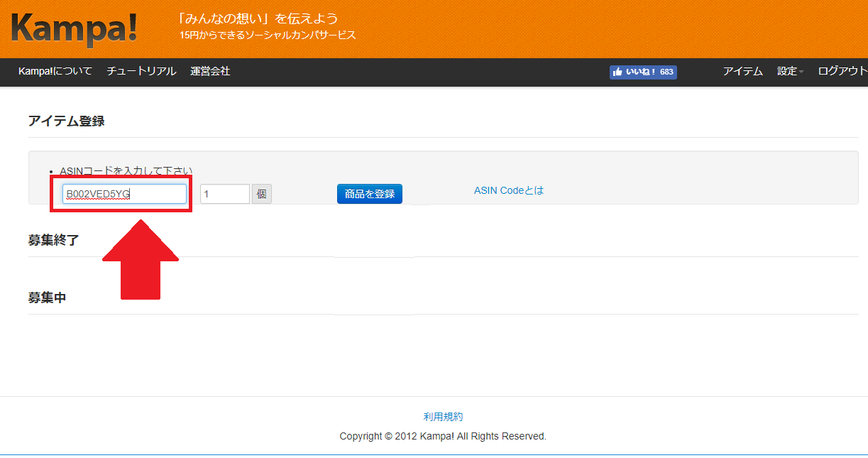Select 運営会社 in the navigation bar
This screenshot has width=868, height=458.
click(x=210, y=71)
